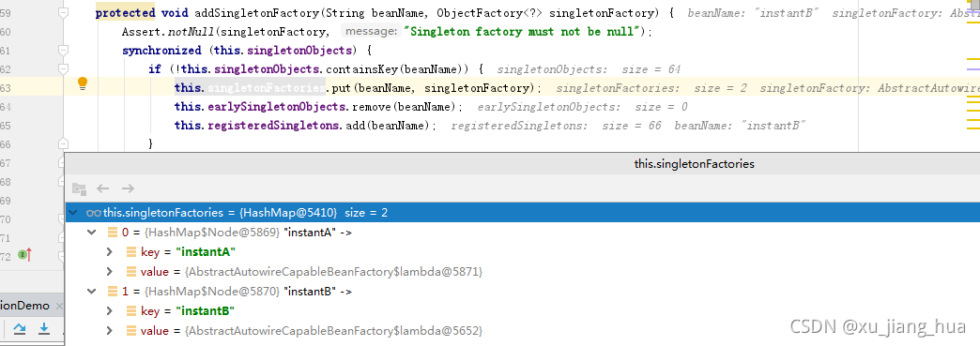Click the field icon of key "instantB"
Screen dimensions: 980x346
click(x=131, y=310)
